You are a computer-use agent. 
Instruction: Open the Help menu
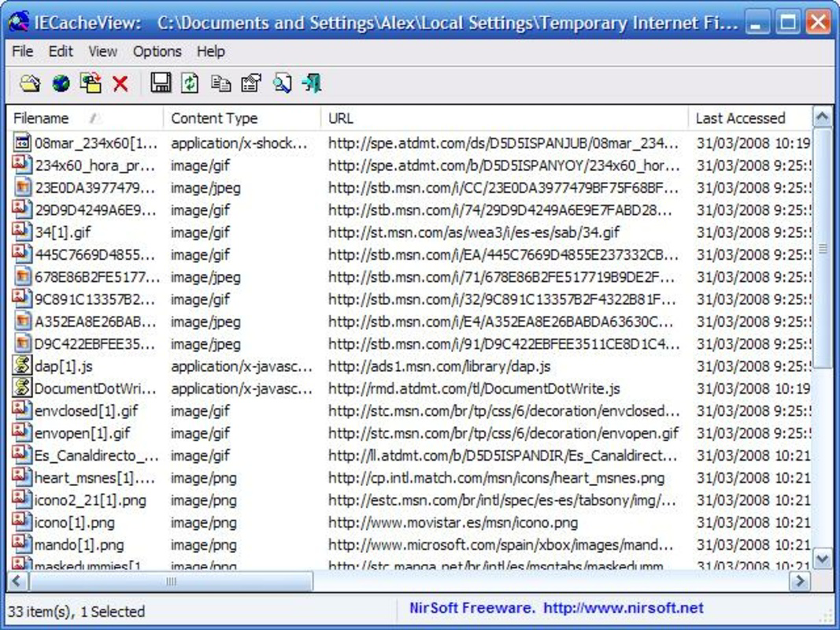pos(210,51)
